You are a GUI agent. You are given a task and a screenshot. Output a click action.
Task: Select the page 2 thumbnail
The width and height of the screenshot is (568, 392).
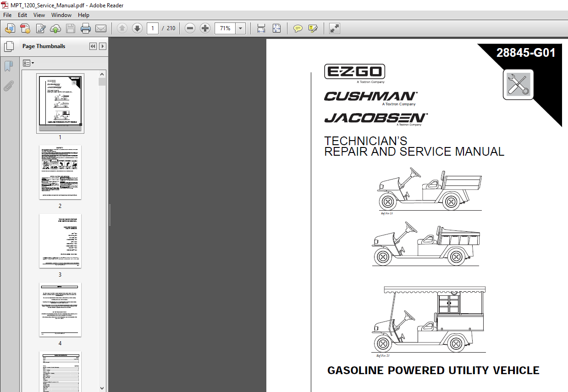coord(60,172)
